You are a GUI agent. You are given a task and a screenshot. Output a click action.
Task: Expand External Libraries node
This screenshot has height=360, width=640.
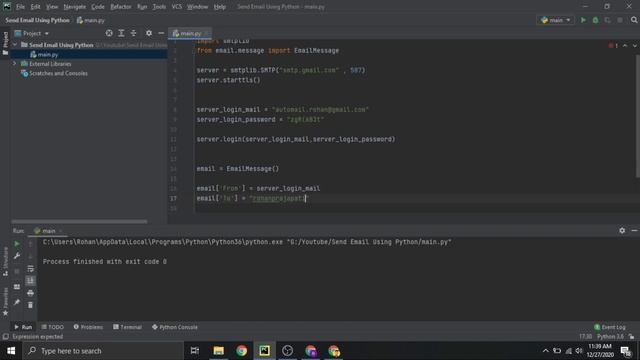point(15,64)
